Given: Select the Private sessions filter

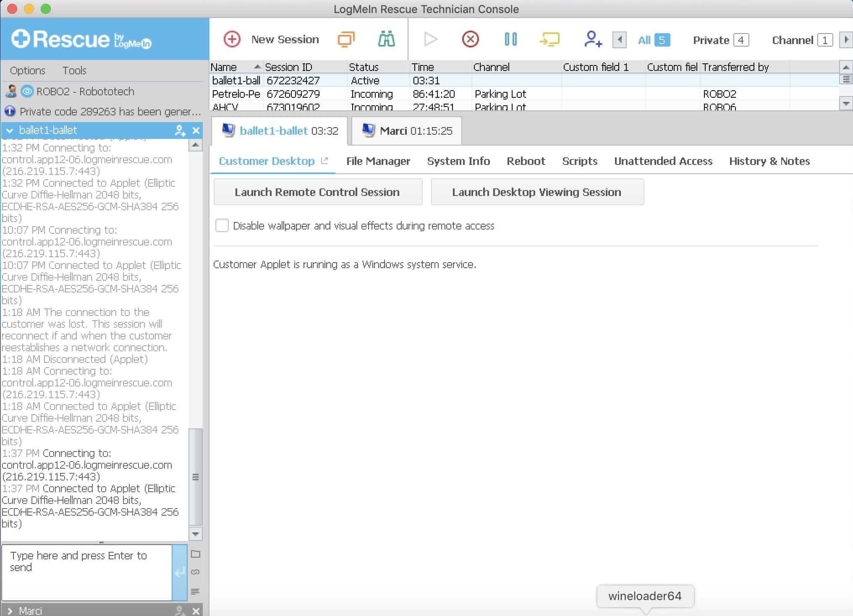Looking at the screenshot, I should tap(721, 40).
